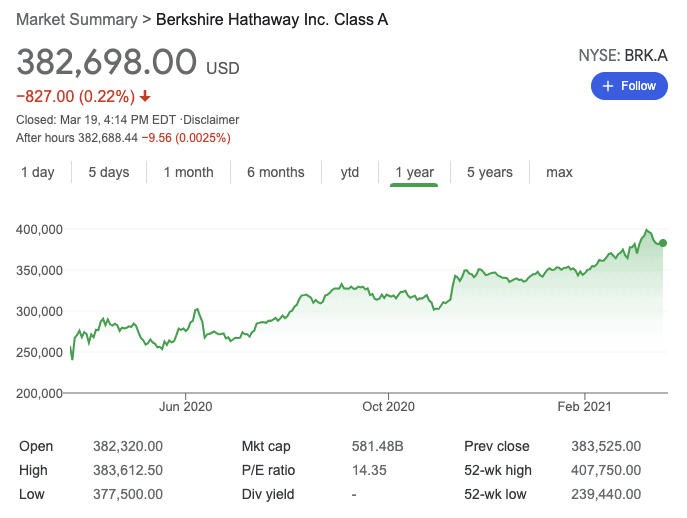Viewport: 687px width, 518px height.
Task: Click the P/E ratio label
Action: pyautogui.click(x=268, y=470)
